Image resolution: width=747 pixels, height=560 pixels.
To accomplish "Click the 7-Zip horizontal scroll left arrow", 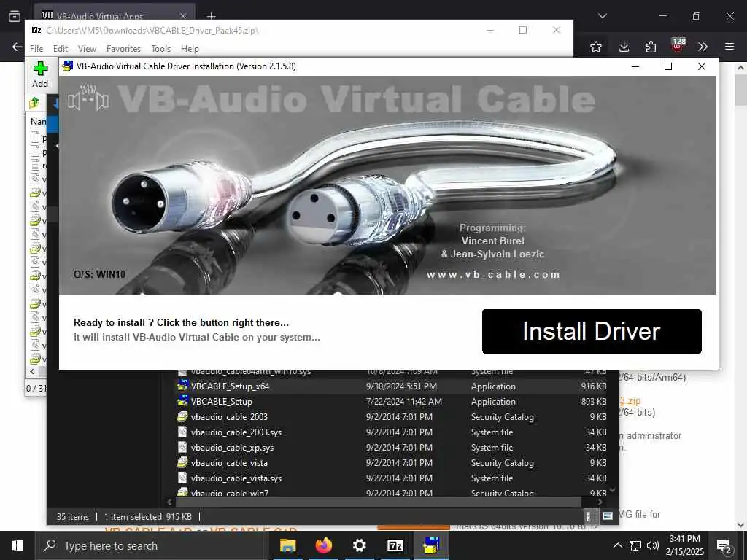I will tap(32, 371).
